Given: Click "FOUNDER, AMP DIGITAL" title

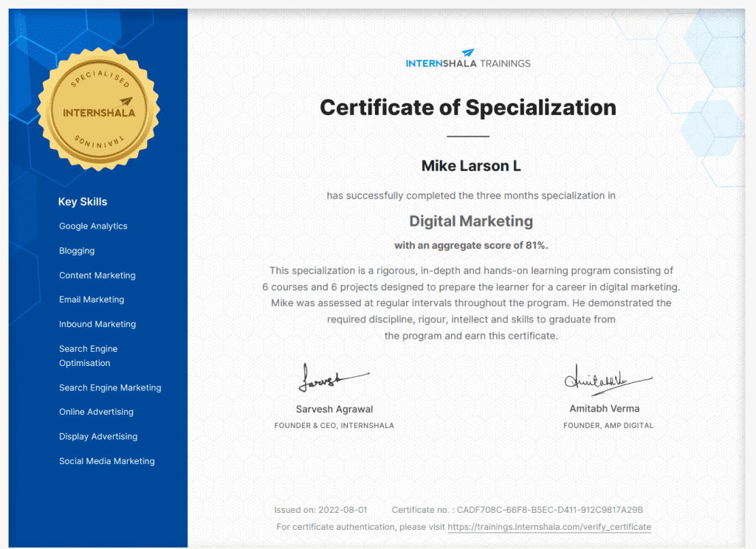Looking at the screenshot, I should click(x=608, y=426).
